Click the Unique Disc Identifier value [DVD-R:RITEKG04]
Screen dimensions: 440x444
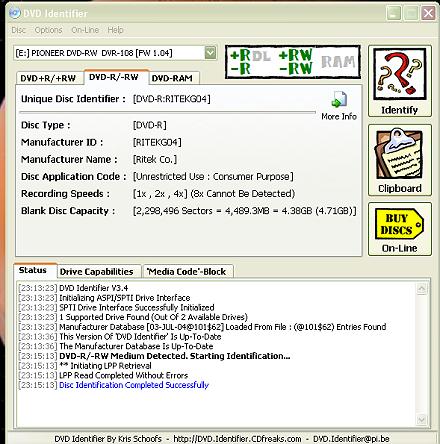(171, 99)
